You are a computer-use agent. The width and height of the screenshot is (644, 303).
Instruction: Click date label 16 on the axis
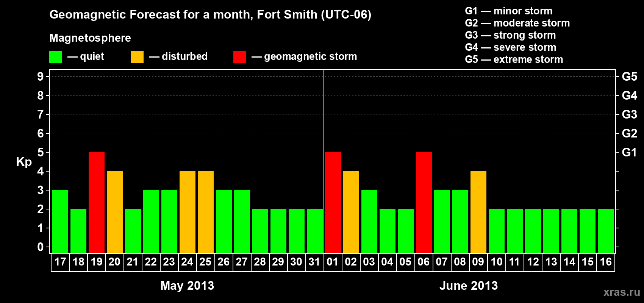tap(606, 262)
